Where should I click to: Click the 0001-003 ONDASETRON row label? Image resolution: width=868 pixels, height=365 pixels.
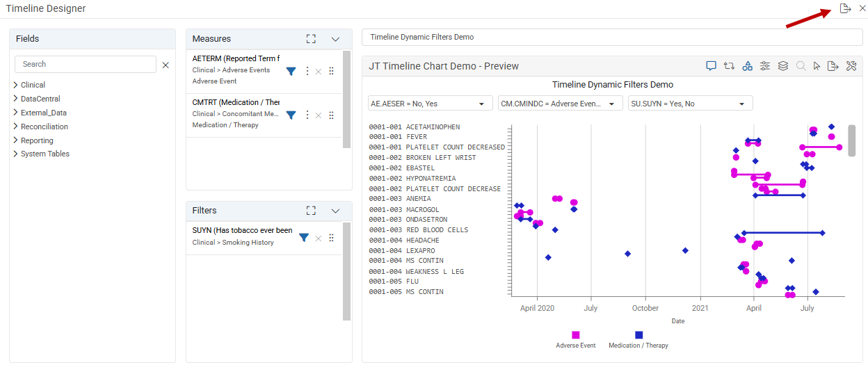(x=408, y=220)
